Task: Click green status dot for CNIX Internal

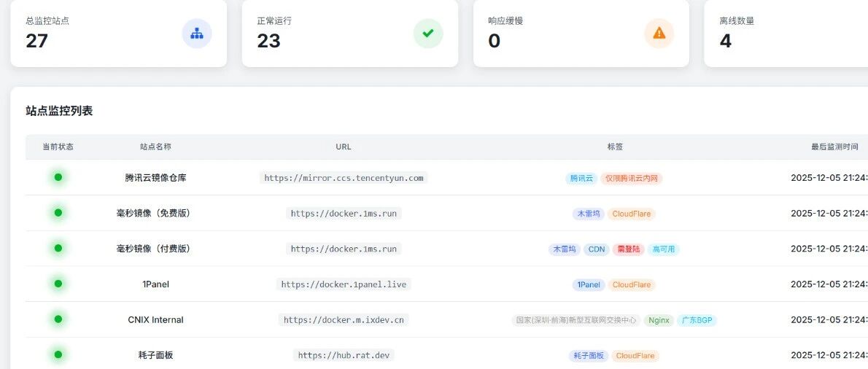Action: click(x=58, y=319)
